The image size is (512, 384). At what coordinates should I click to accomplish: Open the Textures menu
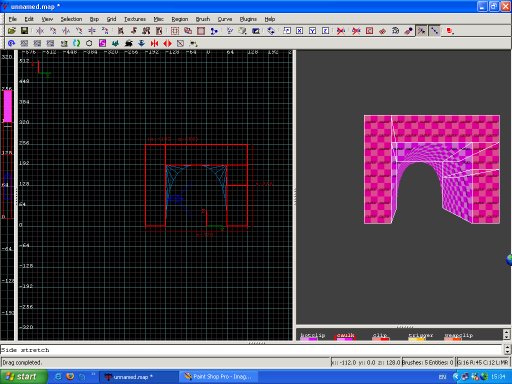135,19
